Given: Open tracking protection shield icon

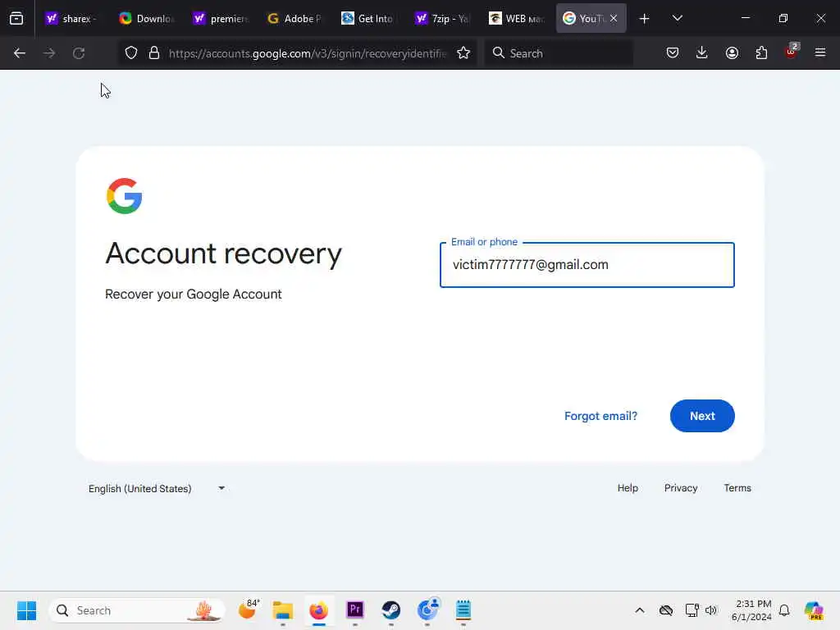Looking at the screenshot, I should tap(131, 53).
